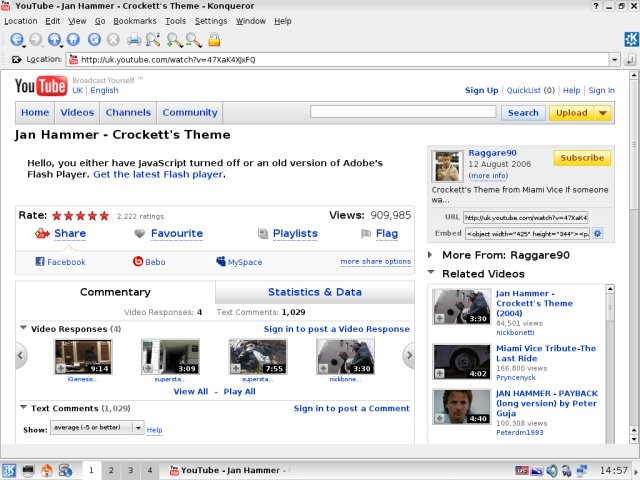Collapse the Video Responses section
The image size is (640, 480).
coord(23,328)
